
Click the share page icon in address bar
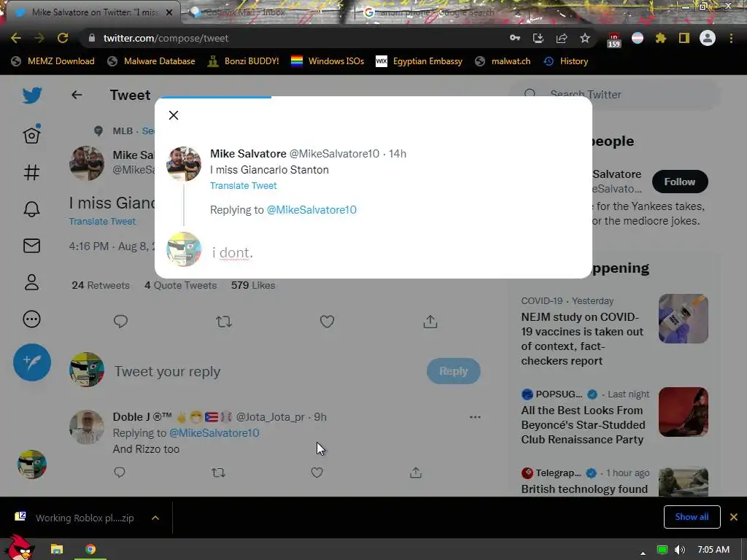pyautogui.click(x=562, y=38)
